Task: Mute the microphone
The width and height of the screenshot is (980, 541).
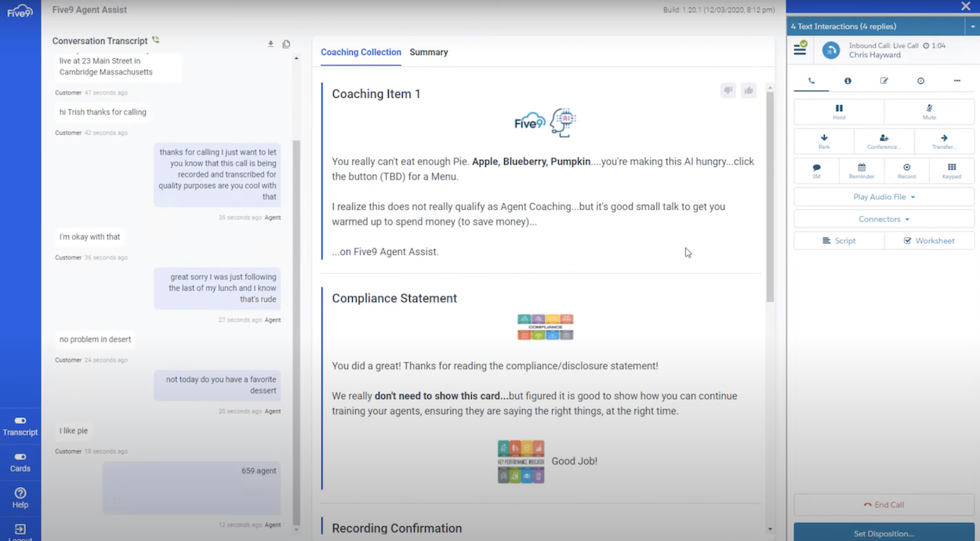Action: click(929, 111)
